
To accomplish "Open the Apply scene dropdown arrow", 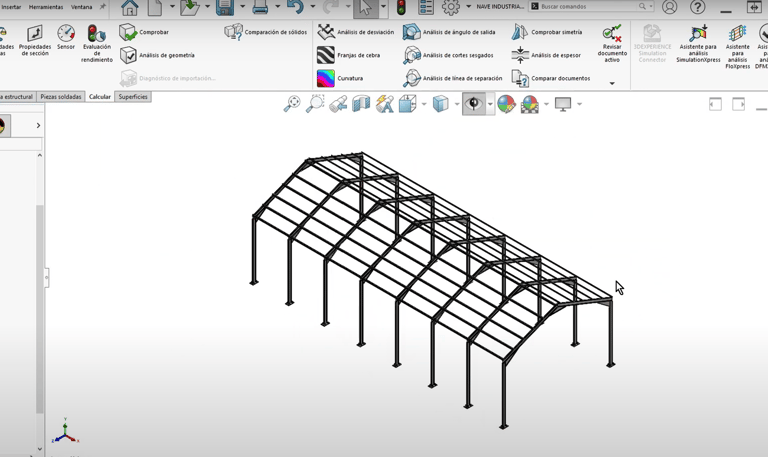I will tap(546, 104).
